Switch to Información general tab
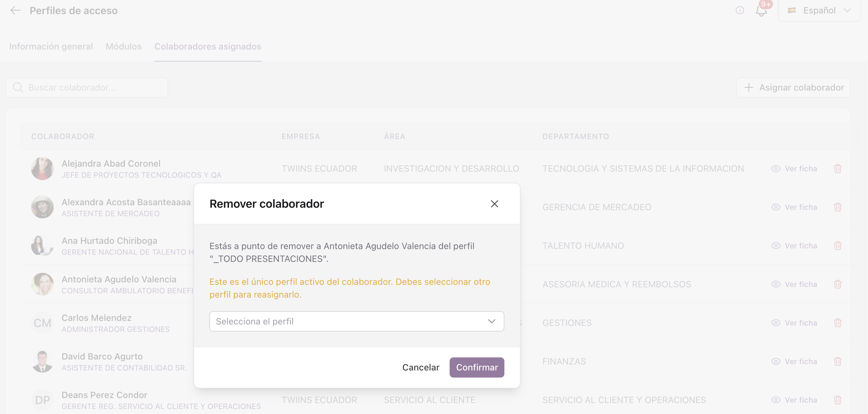 point(51,46)
